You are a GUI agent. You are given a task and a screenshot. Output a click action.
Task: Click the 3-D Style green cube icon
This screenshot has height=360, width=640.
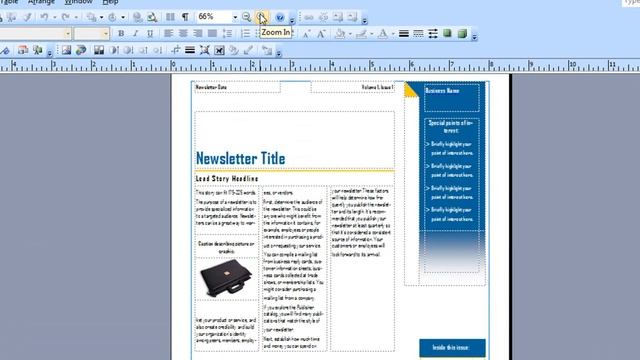click(462, 33)
